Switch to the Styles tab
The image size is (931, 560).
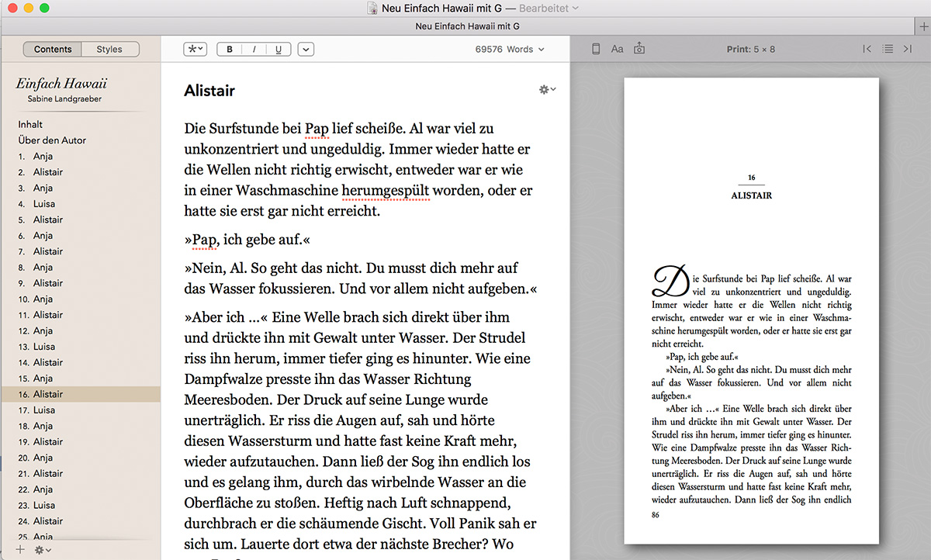click(x=109, y=49)
